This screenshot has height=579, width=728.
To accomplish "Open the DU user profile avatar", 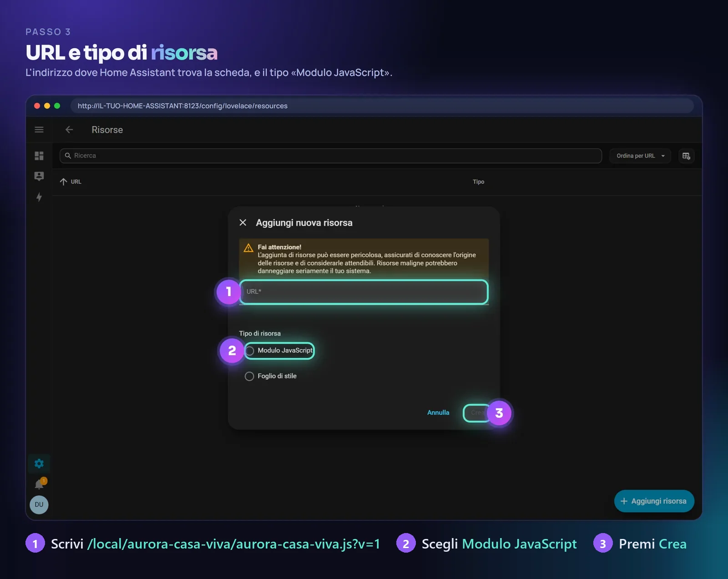I will point(39,504).
